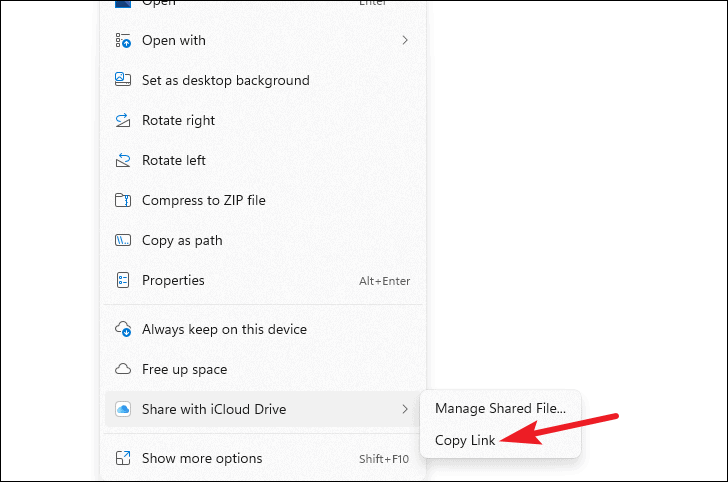Image resolution: width=728 pixels, height=482 pixels.
Task: Select Show more options entry
Action: (x=263, y=458)
